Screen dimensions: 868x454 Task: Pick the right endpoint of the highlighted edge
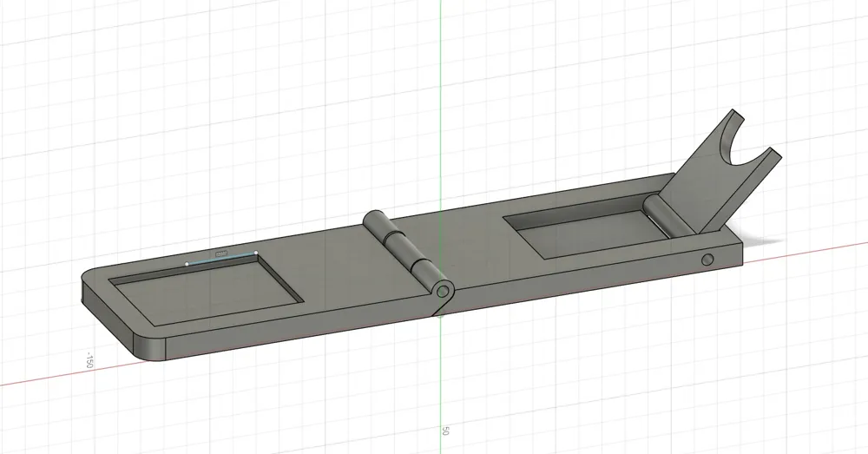[256, 253]
